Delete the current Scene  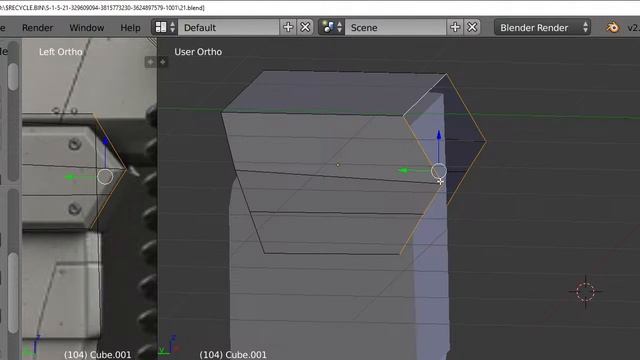pyautogui.click(x=472, y=27)
